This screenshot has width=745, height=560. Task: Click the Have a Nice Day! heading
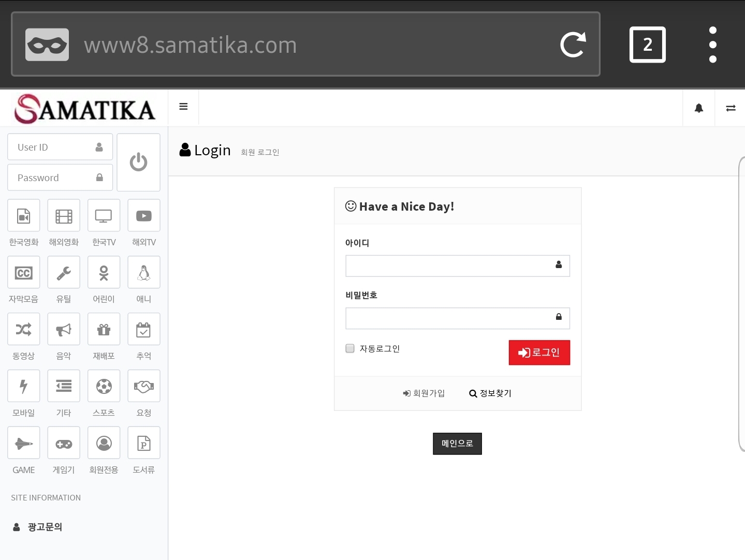pyautogui.click(x=400, y=207)
